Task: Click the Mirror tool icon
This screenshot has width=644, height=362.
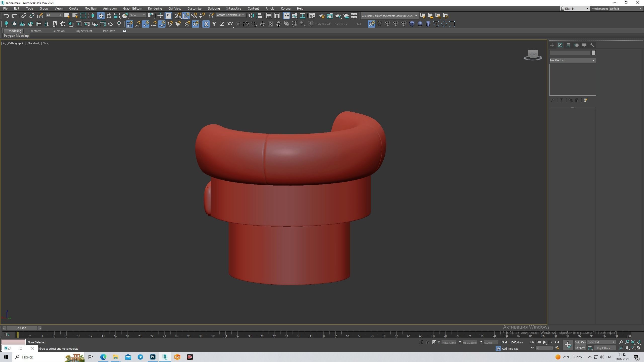Action: point(251,16)
